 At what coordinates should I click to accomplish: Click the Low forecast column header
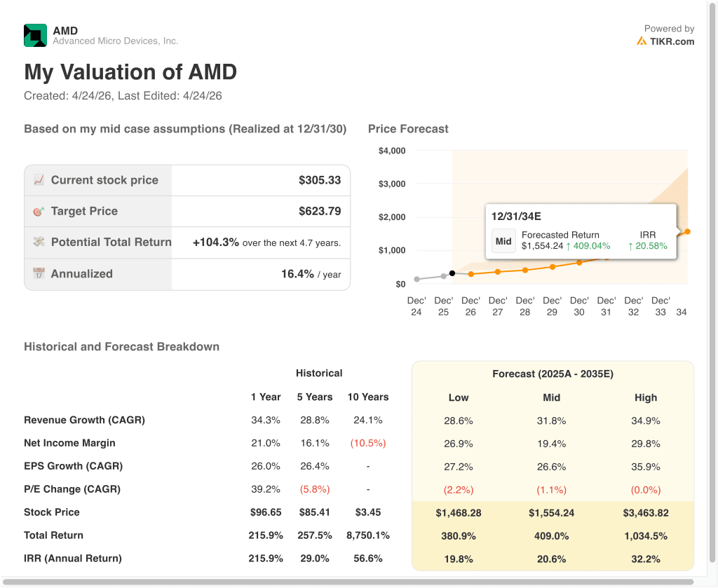click(459, 397)
